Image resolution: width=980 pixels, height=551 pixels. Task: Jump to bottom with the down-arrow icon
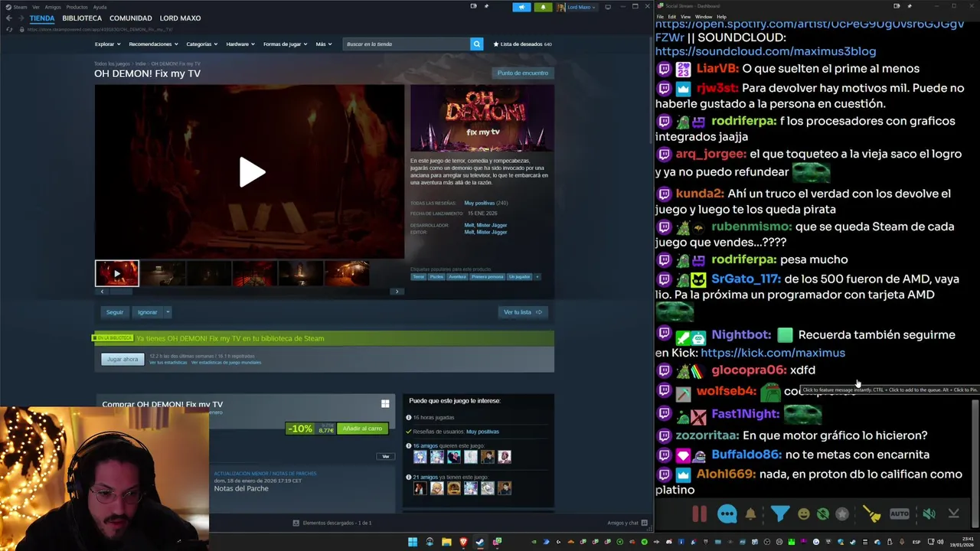point(954,514)
